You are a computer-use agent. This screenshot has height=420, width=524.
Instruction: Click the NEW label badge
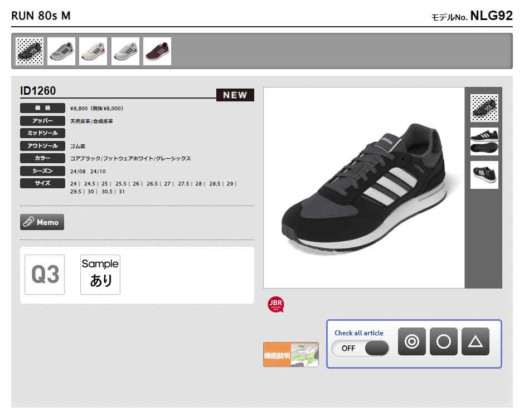pos(235,95)
